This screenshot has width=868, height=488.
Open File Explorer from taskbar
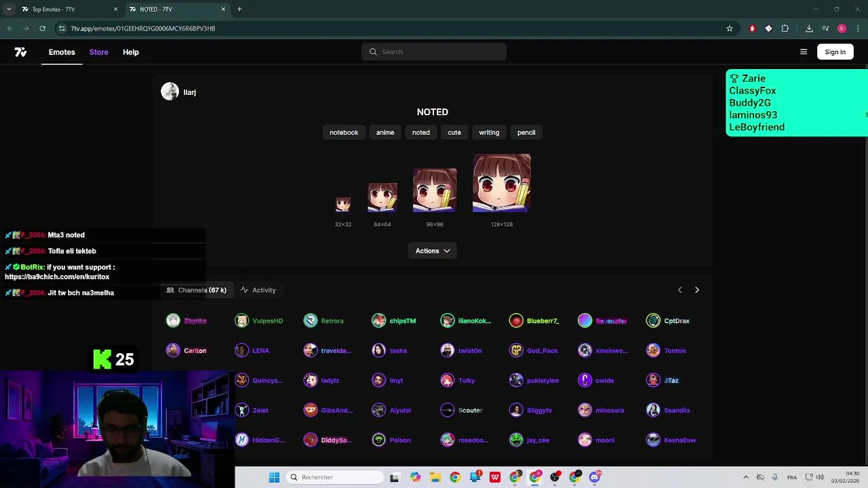pos(435,477)
